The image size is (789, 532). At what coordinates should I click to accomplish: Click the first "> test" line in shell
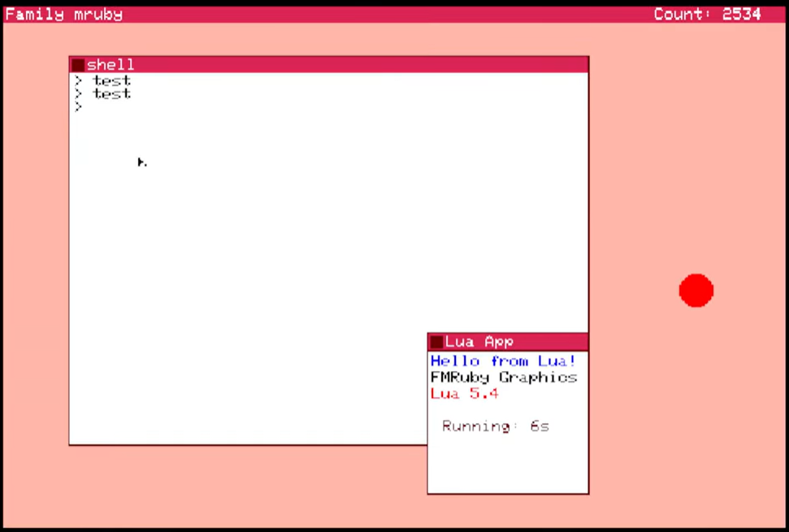102,80
